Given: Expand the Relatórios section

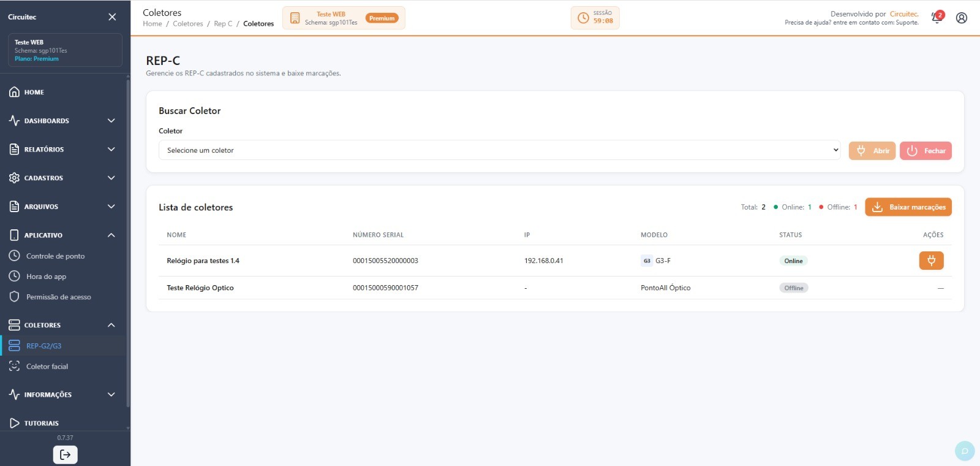Looking at the screenshot, I should pyautogui.click(x=63, y=149).
